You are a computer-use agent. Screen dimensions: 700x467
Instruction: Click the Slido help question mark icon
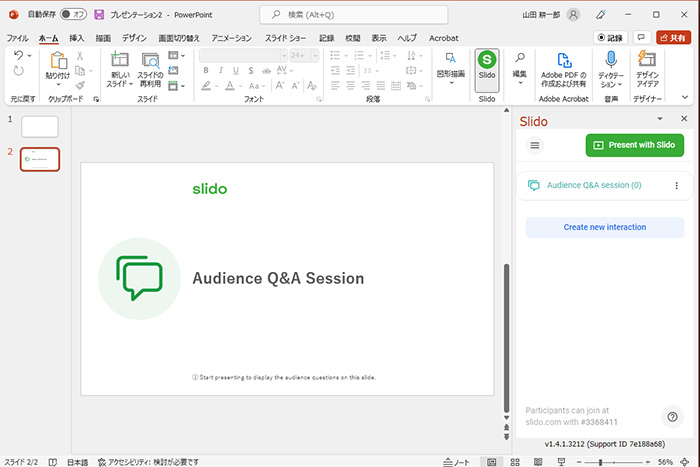[x=672, y=417]
